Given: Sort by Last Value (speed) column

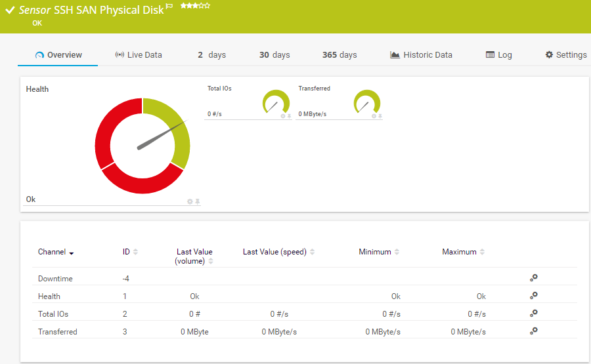Looking at the screenshot, I should coord(278,252).
